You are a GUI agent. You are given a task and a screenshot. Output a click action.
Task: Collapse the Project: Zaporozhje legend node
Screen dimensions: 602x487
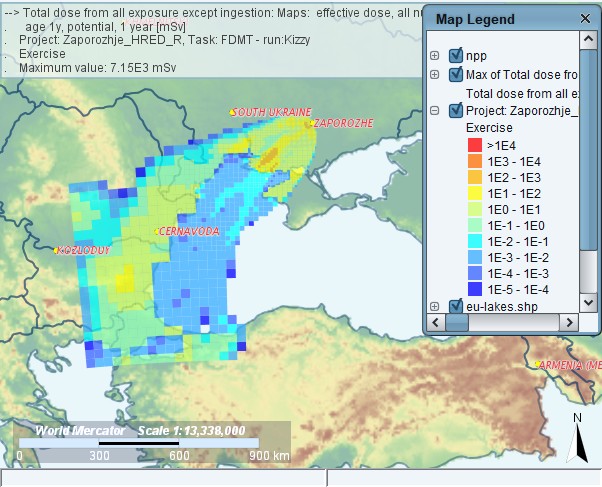tap(434, 110)
